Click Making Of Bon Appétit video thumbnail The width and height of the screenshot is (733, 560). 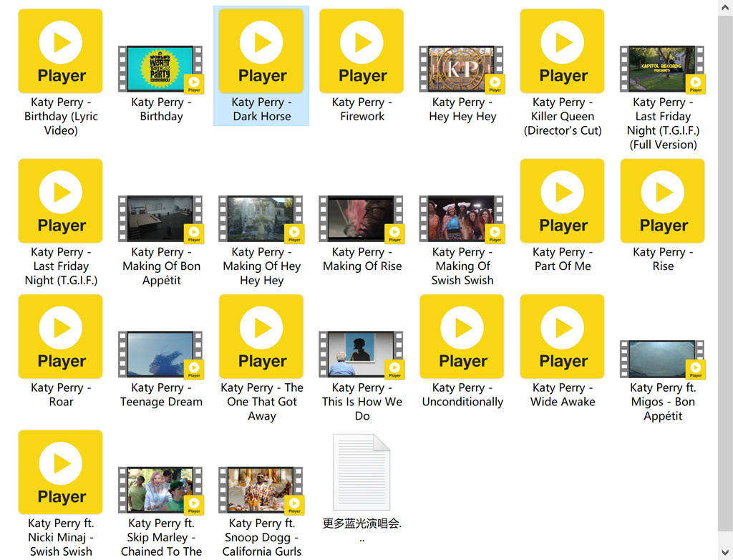pos(160,218)
